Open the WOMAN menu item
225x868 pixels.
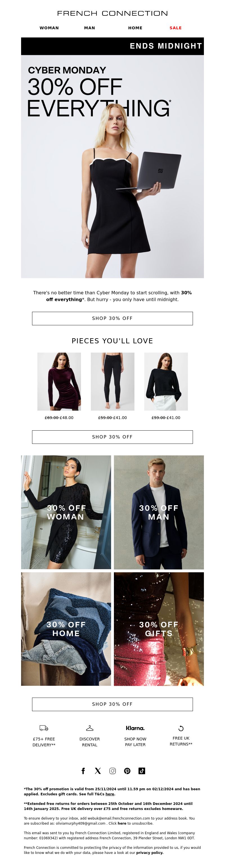click(49, 28)
